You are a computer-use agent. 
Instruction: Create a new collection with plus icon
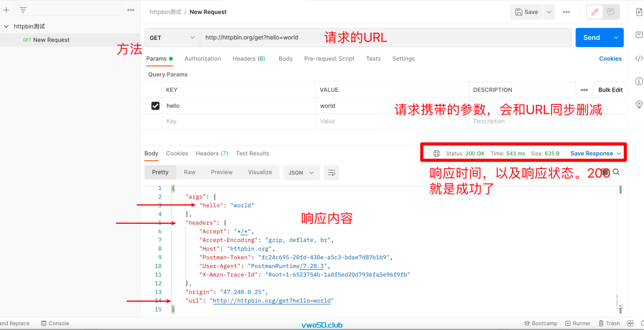[x=6, y=10]
